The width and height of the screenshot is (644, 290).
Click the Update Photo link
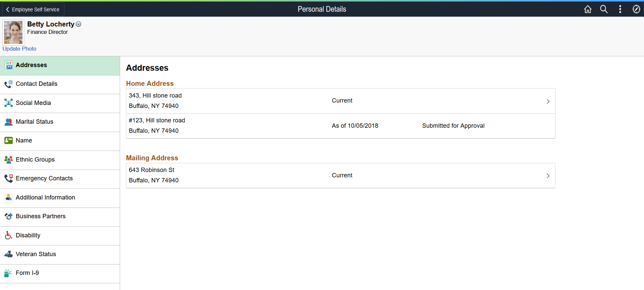[x=19, y=49]
